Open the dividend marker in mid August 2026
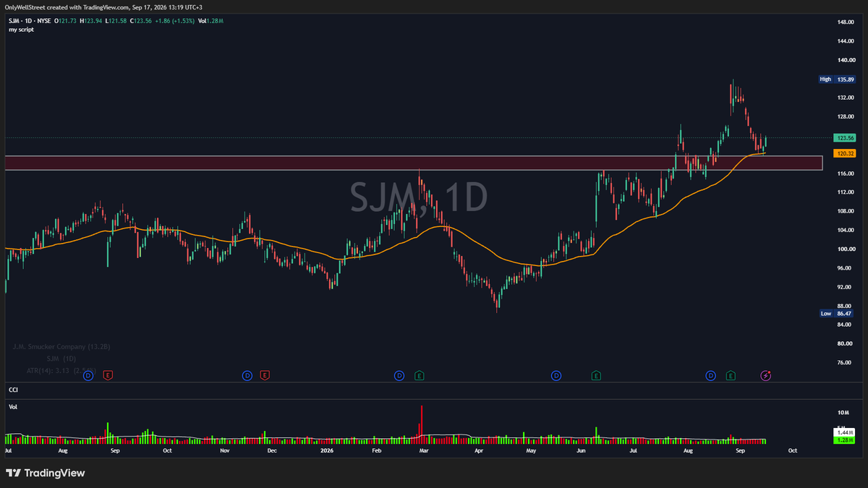868x488 pixels. 711,375
